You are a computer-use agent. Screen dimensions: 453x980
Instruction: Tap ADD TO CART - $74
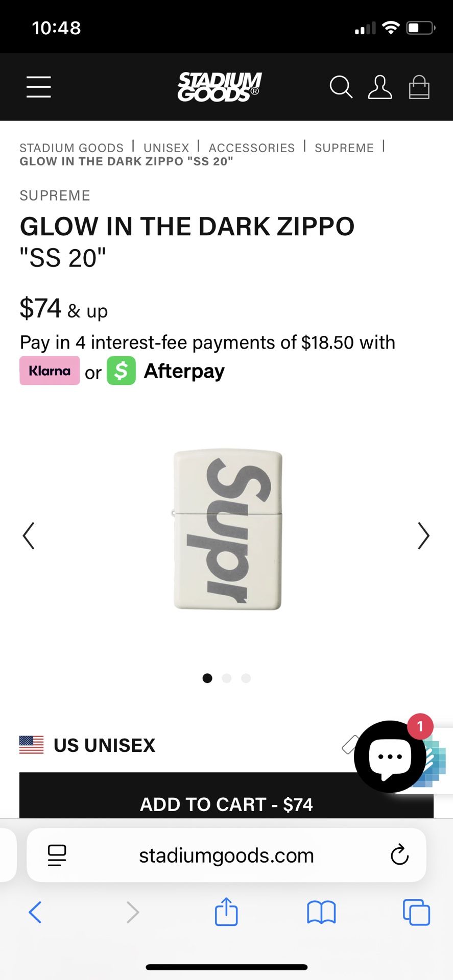tap(226, 804)
